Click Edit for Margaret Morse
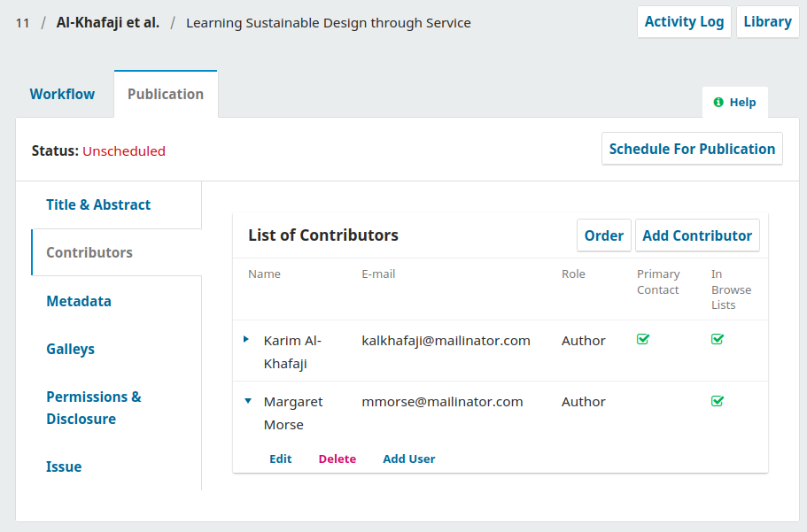The width and height of the screenshot is (807, 532). pos(281,459)
